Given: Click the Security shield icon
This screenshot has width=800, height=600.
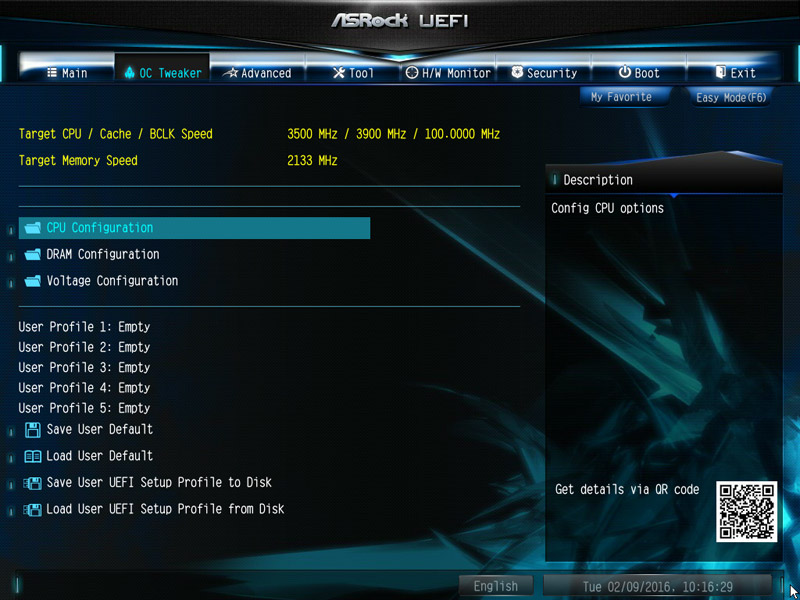Looking at the screenshot, I should (517, 72).
